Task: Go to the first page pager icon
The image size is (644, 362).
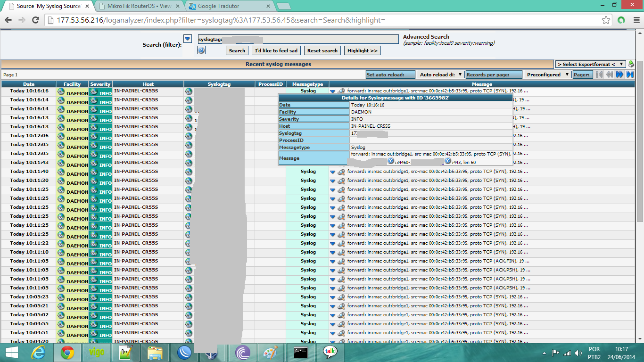Action: coord(599,74)
